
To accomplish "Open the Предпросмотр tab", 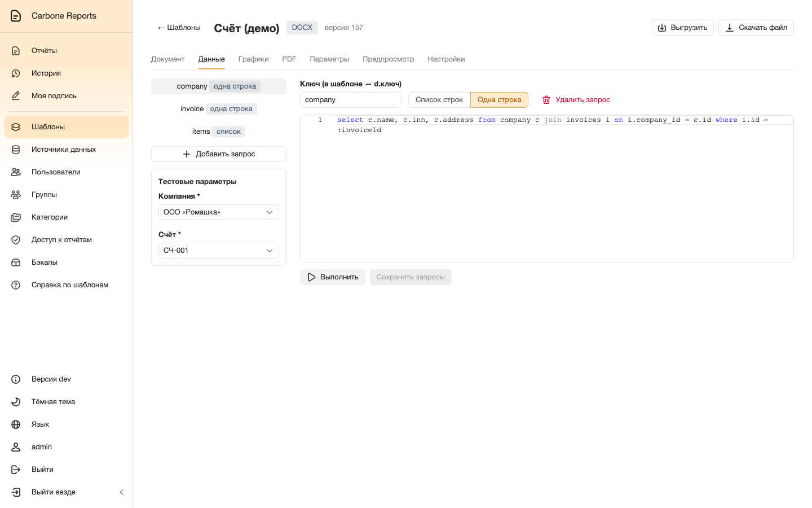I will (x=389, y=59).
